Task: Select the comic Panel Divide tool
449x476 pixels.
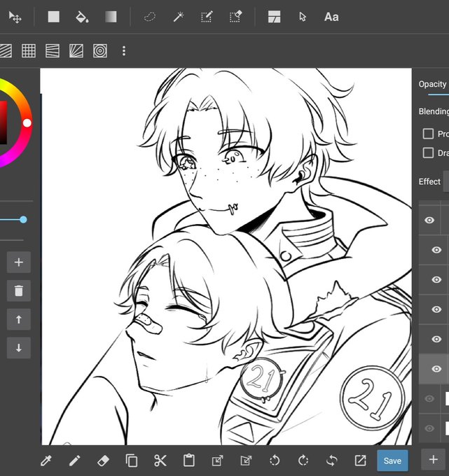Action: [x=274, y=17]
